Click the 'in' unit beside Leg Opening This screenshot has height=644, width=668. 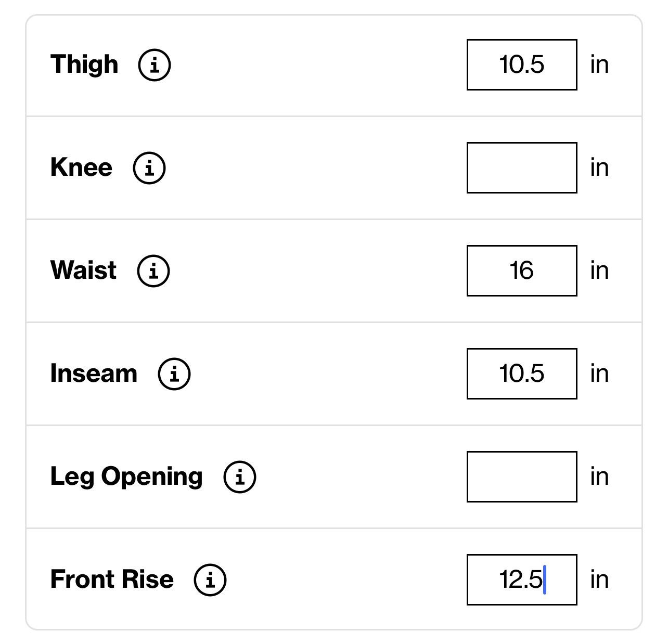pos(599,476)
